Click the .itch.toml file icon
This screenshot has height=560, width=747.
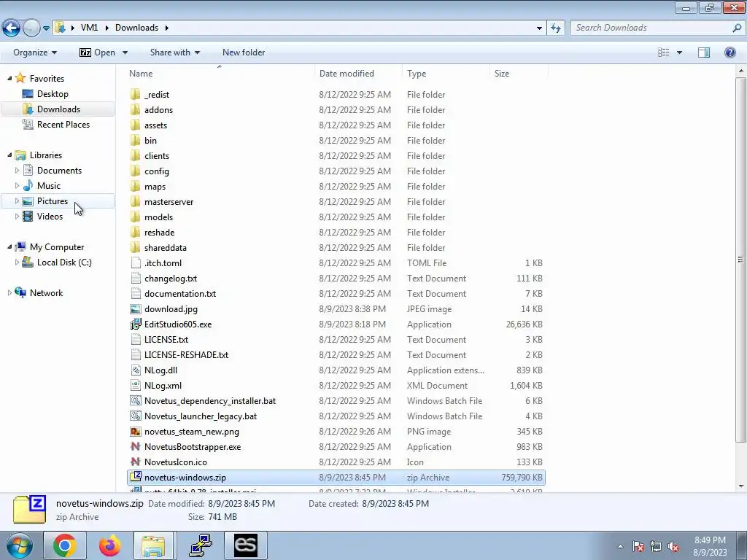tap(135, 262)
